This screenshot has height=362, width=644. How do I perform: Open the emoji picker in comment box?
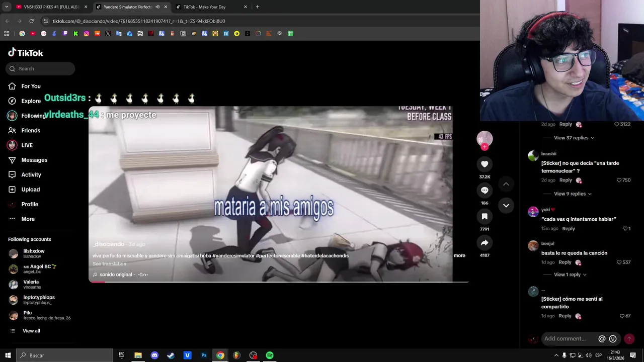tap(613, 339)
